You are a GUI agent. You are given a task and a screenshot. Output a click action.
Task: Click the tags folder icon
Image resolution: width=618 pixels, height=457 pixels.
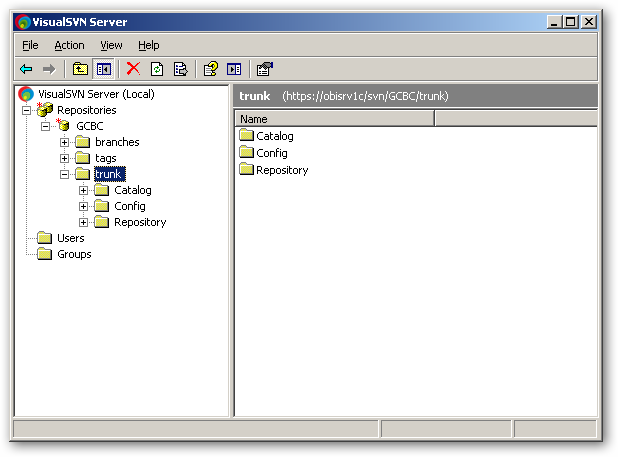click(82, 158)
